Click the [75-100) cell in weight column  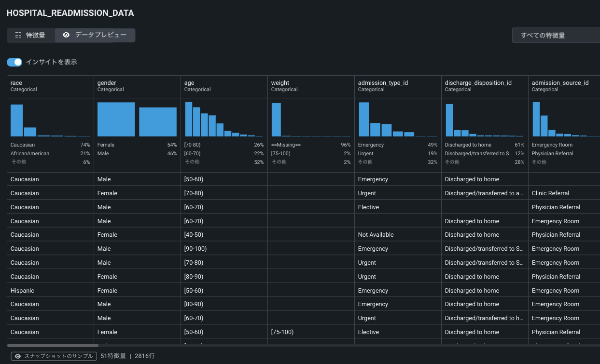pyautogui.click(x=282, y=332)
